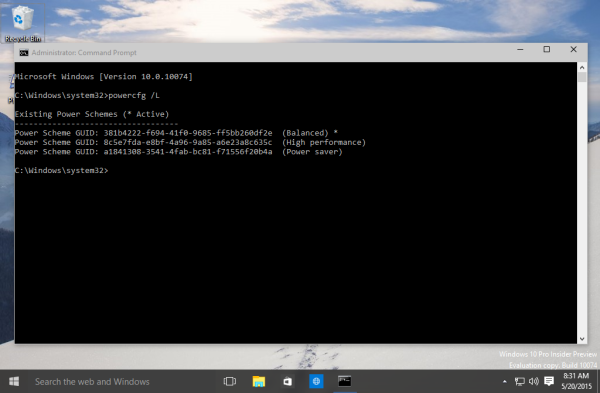
Task: Select the Command Prompt taskbar icon
Action: click(344, 381)
